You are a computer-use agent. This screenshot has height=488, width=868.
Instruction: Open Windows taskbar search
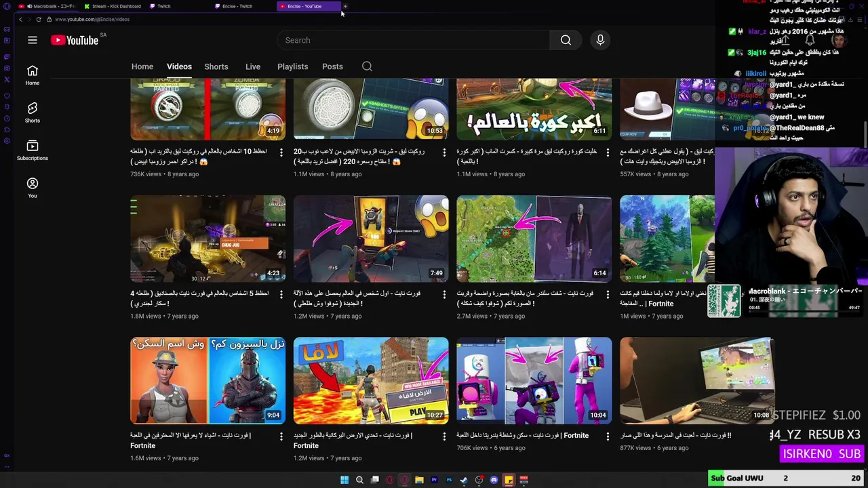pyautogui.click(x=359, y=480)
